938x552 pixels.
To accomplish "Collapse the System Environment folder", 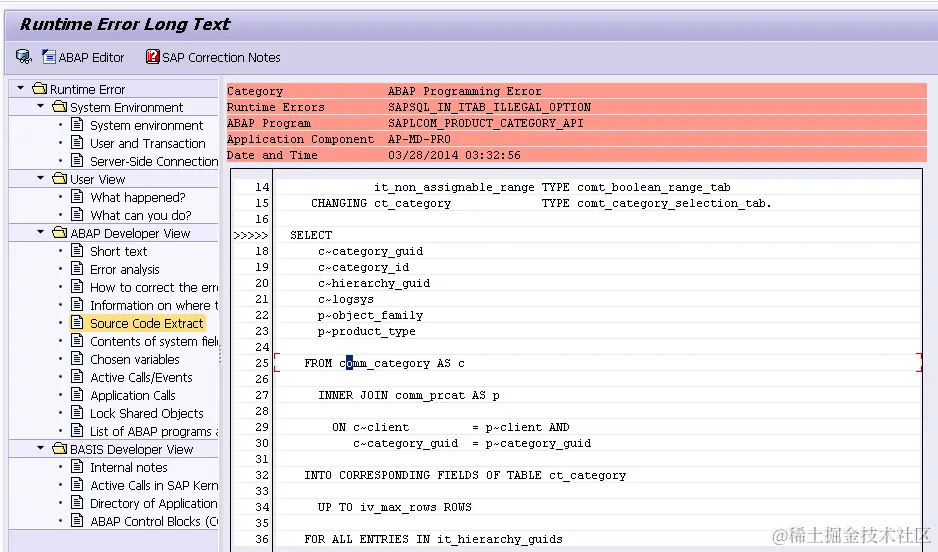I will 41,106.
